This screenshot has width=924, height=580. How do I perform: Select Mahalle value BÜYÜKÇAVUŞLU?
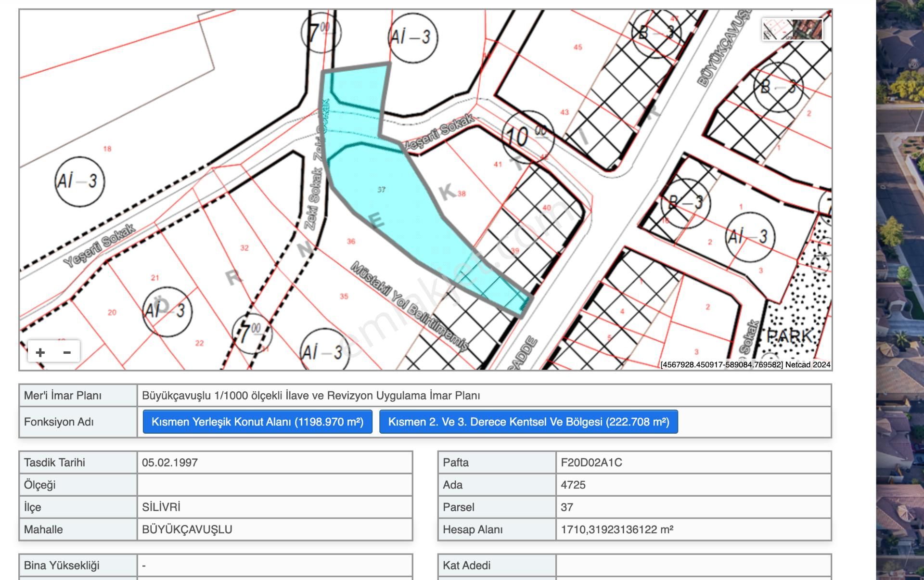tap(187, 529)
